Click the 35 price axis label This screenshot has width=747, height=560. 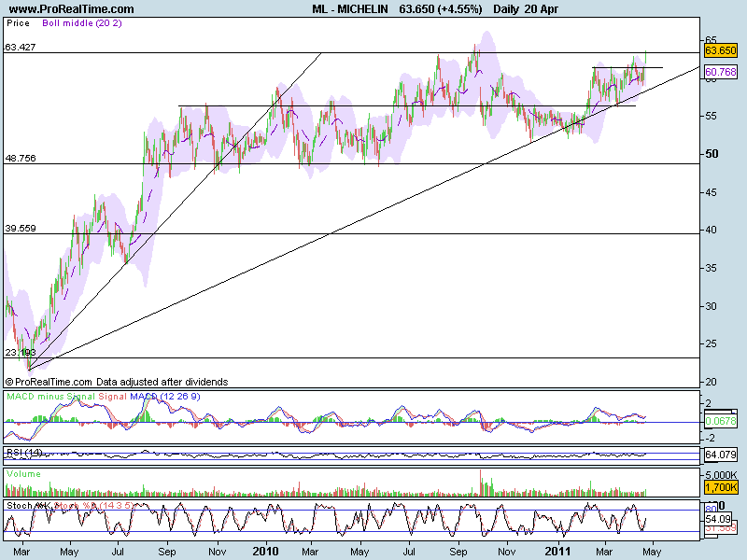(x=711, y=268)
